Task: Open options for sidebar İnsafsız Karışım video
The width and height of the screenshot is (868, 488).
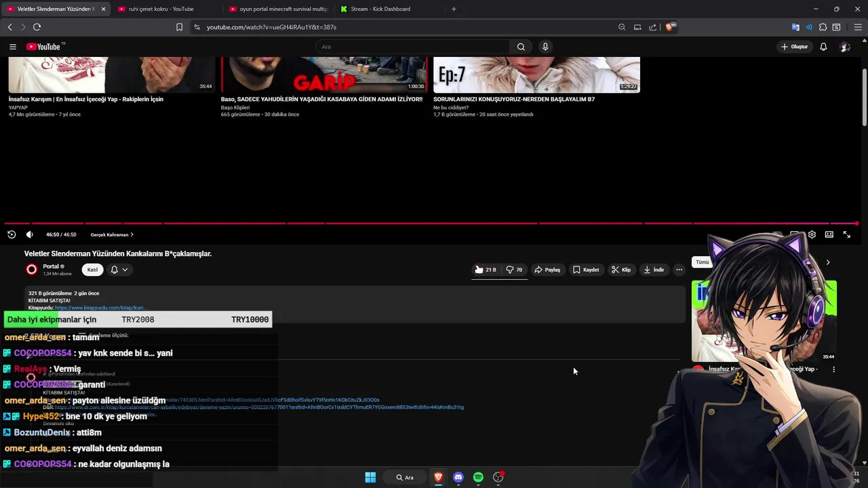Action: [833, 369]
